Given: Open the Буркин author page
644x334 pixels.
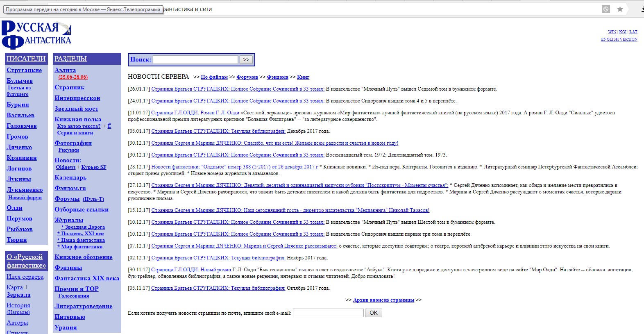Looking at the screenshot, I should [18, 105].
